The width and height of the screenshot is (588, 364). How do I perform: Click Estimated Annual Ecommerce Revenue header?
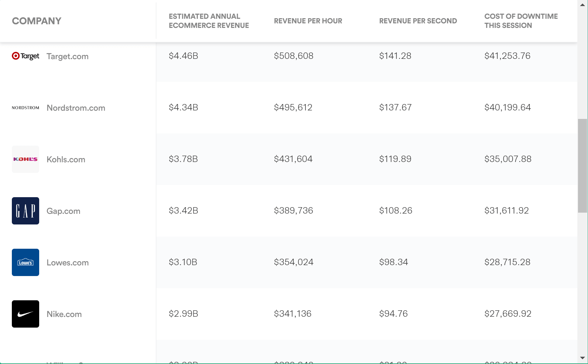point(209,21)
